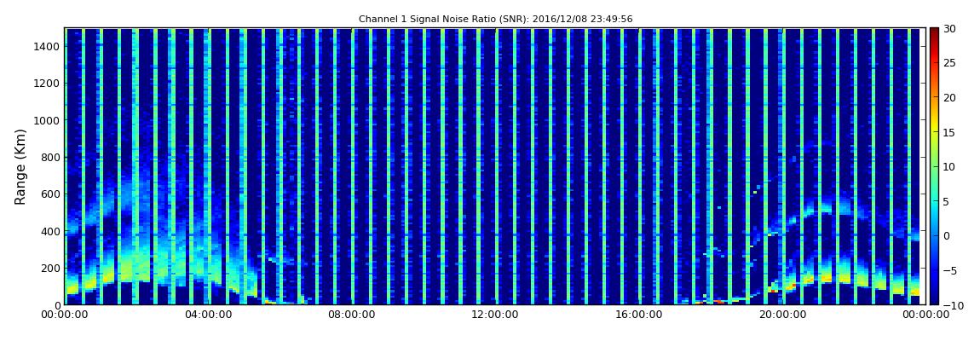Click the 600 tick label on range axis
Viewport: 980px width, 347px height.
tap(50, 194)
